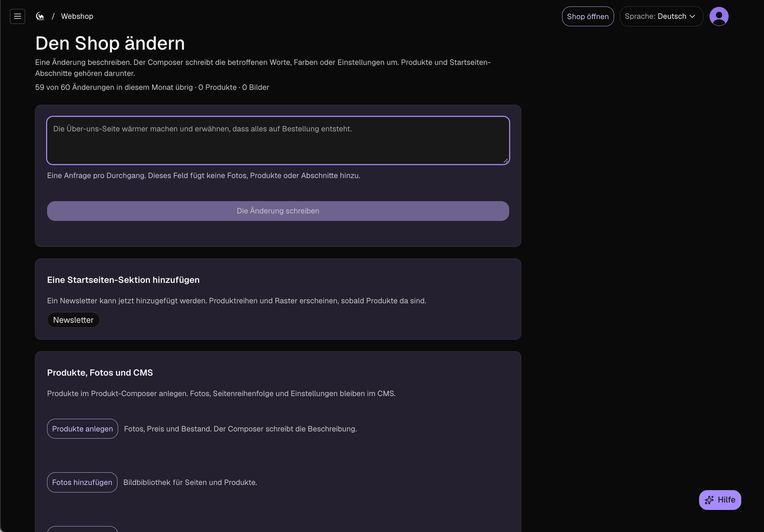764x532 pixels.
Task: Open the Sprache: Deutsch selector
Action: (x=661, y=16)
